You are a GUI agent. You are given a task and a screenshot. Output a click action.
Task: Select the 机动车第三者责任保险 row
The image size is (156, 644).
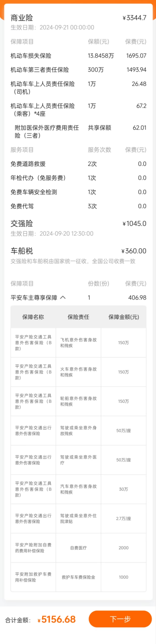click(x=78, y=70)
